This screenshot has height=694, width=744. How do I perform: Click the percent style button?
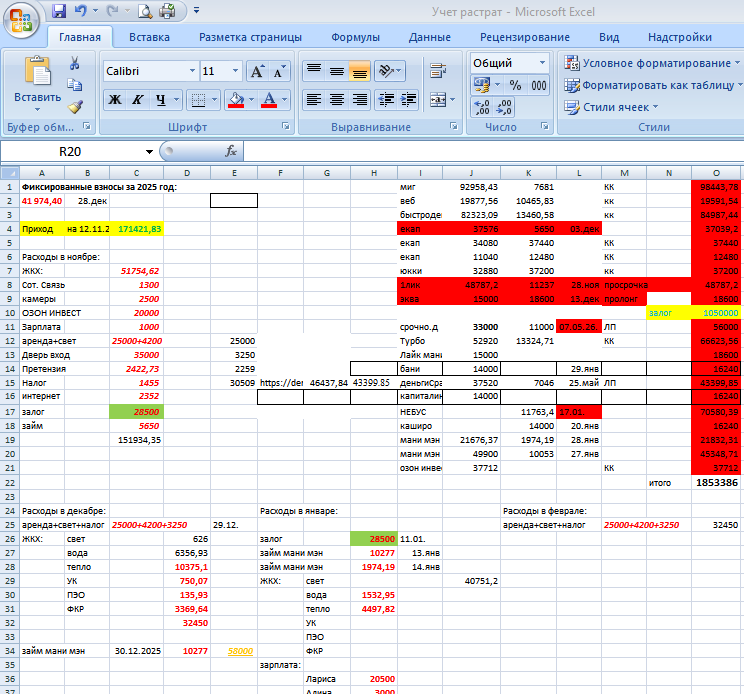tap(515, 86)
